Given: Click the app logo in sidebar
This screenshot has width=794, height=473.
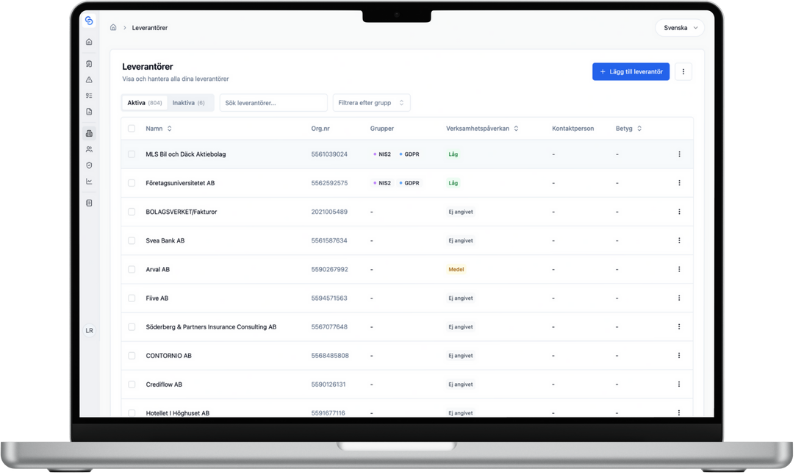Looking at the screenshot, I should click(x=89, y=20).
